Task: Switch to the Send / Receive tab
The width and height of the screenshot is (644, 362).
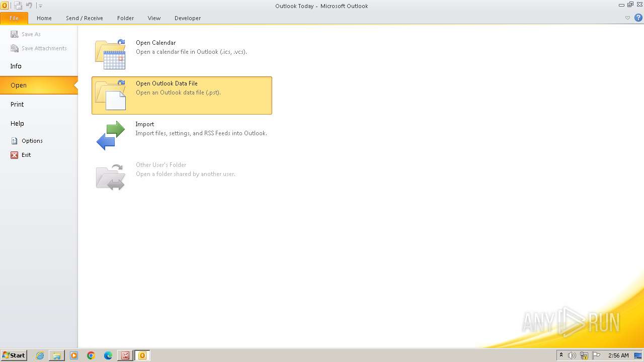Action: 85,18
